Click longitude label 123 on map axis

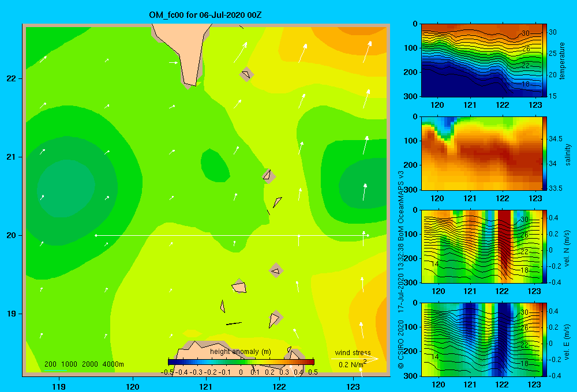coord(353,386)
